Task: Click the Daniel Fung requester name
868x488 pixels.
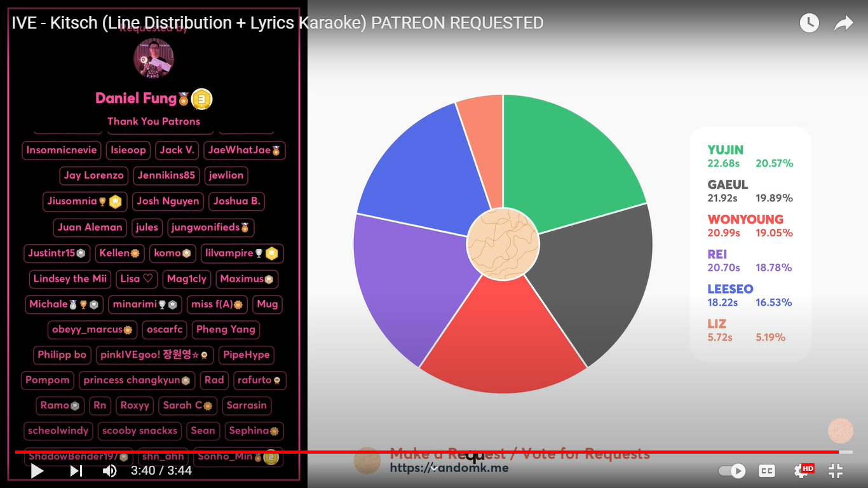Action: 136,98
